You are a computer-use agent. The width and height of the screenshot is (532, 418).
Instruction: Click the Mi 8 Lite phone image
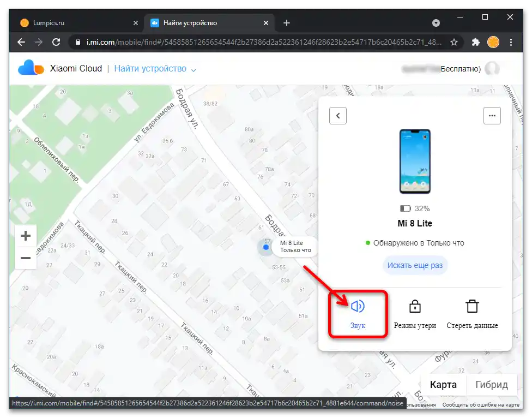[415, 162]
